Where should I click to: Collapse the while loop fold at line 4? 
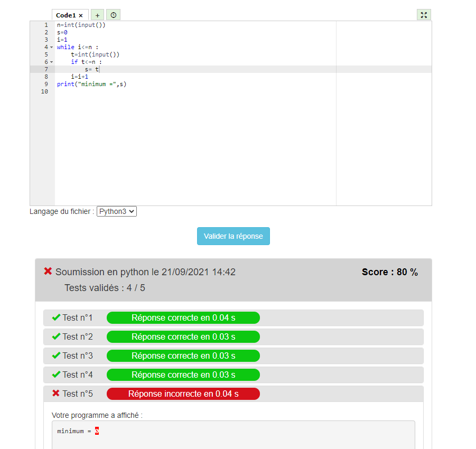pyautogui.click(x=52, y=47)
